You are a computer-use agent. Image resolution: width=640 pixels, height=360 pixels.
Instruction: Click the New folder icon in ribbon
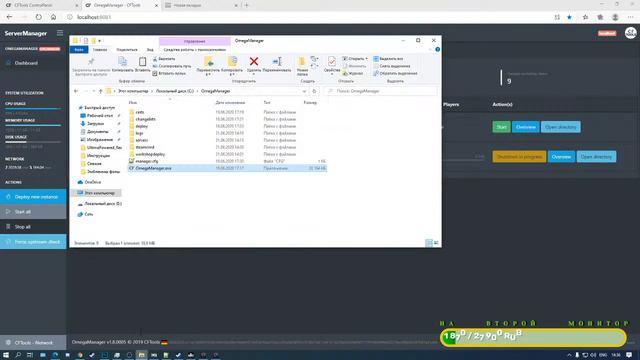tap(302, 62)
